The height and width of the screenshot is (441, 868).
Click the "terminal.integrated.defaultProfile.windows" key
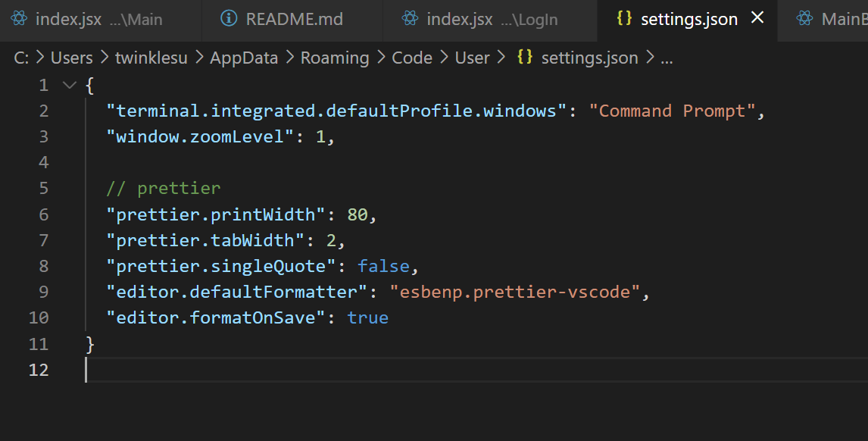click(336, 111)
